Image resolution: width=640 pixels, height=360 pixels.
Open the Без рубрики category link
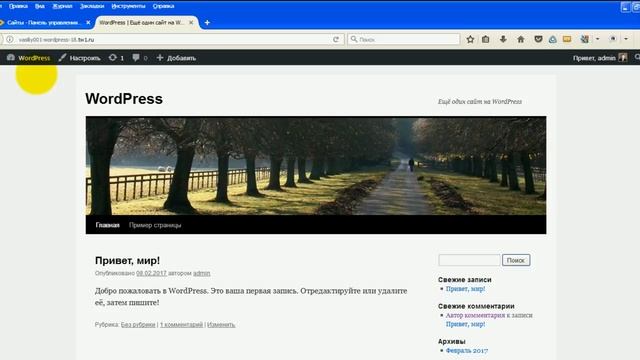138,324
